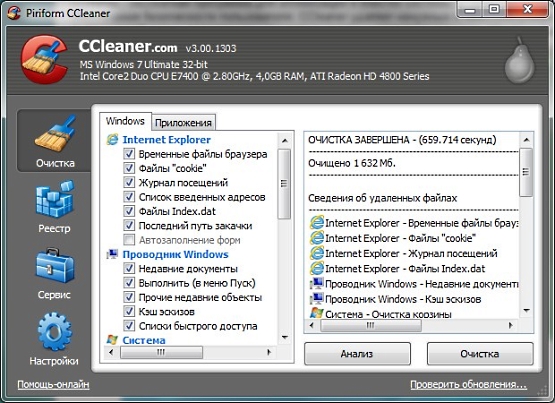Uncheck Список введенных адресов checkbox
The image size is (555, 403).
point(129,197)
